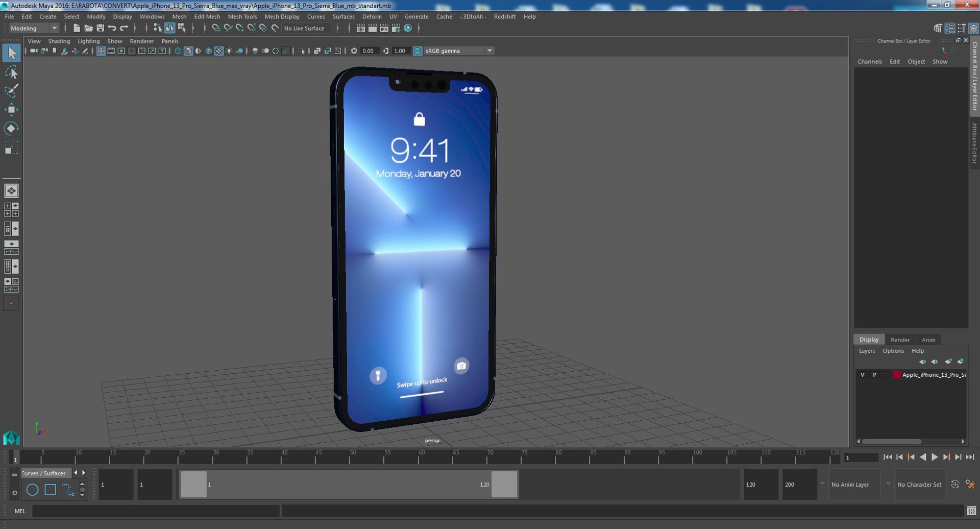
Task: Switch to the Render layer tab
Action: (x=900, y=340)
